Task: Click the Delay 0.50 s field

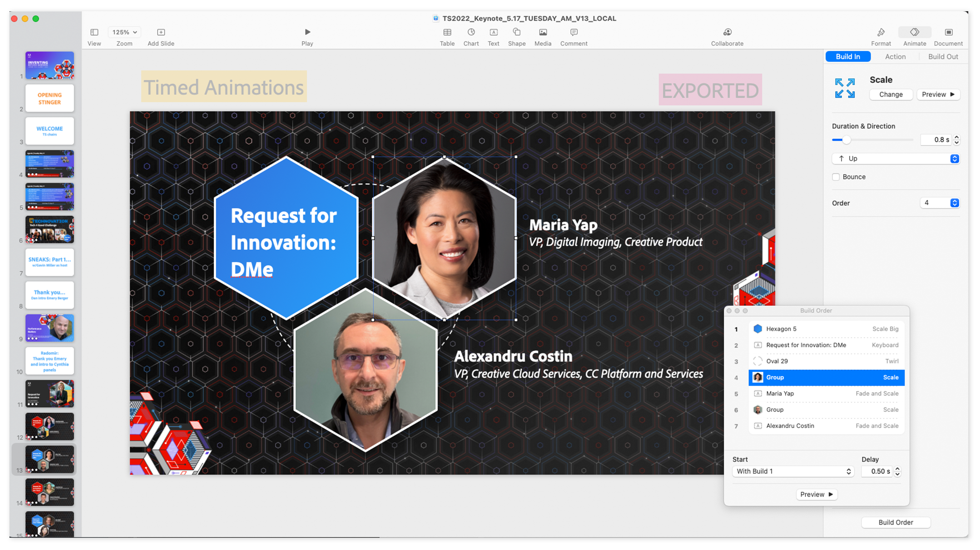Action: 877,471
